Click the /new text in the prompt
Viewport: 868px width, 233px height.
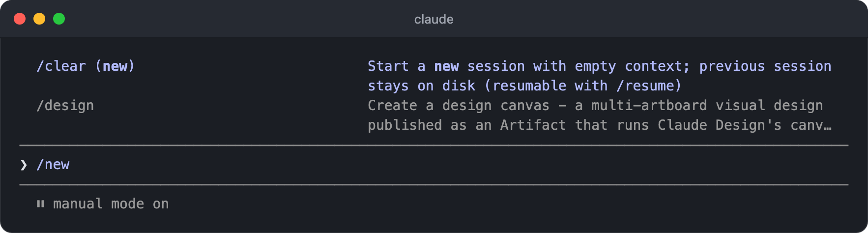tap(53, 165)
